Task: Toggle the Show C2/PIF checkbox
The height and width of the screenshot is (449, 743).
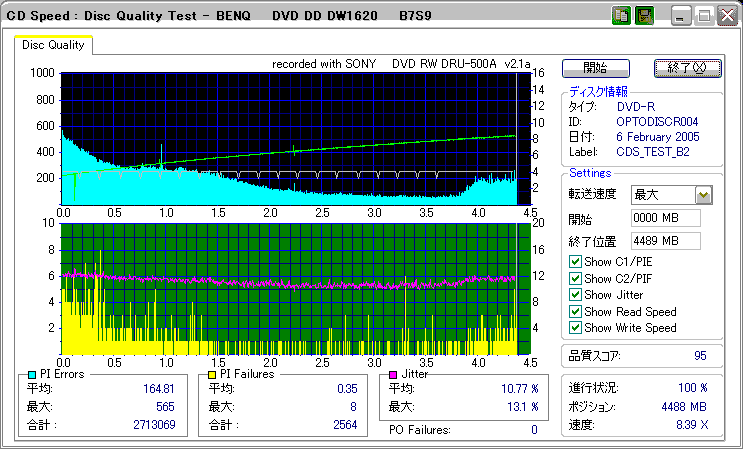Action: point(574,278)
